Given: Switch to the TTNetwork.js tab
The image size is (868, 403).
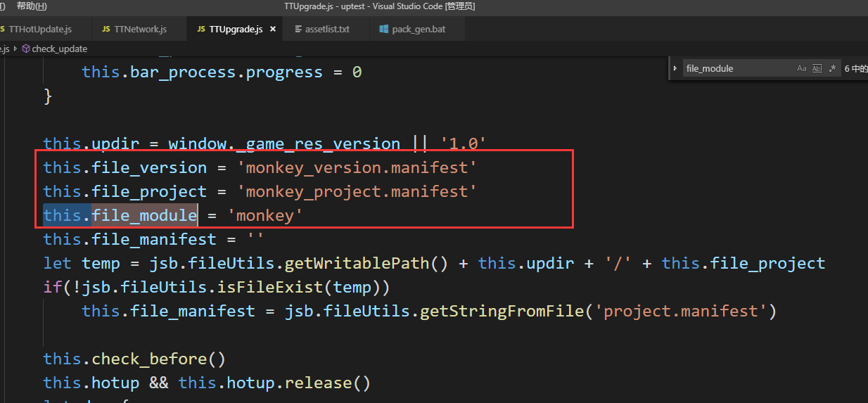Looking at the screenshot, I should [141, 30].
